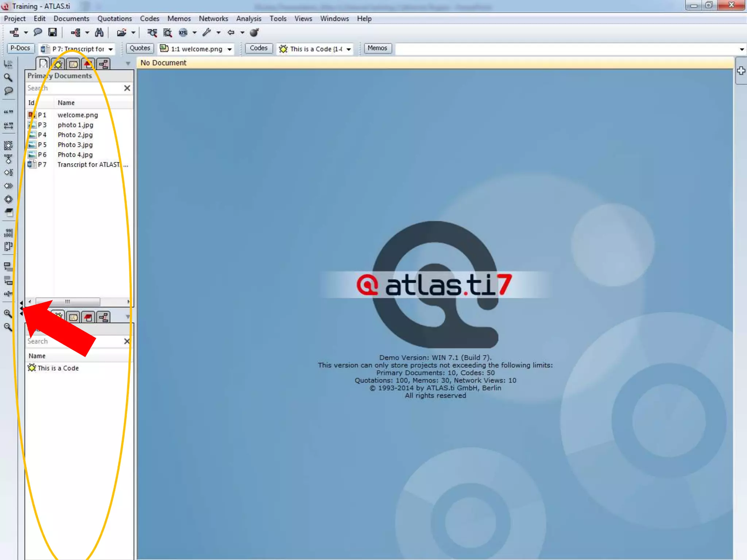Click the zoom out magnifier in left sidebar
The height and width of the screenshot is (560, 747).
8,327
